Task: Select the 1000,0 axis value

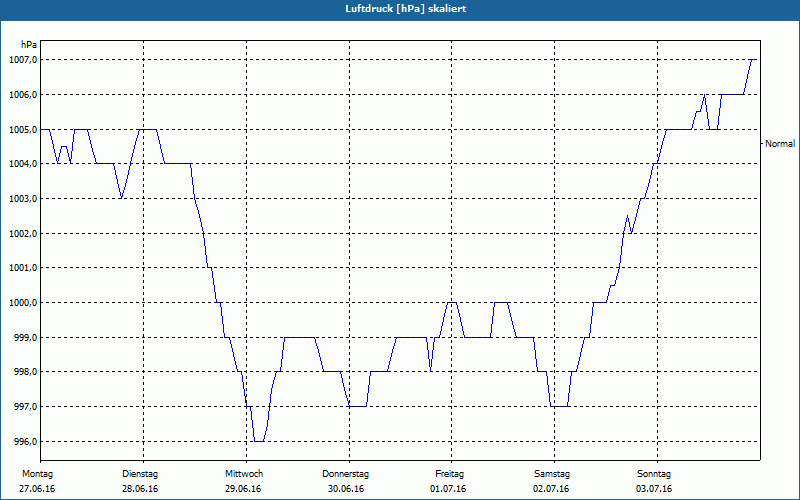Action: pos(23,303)
